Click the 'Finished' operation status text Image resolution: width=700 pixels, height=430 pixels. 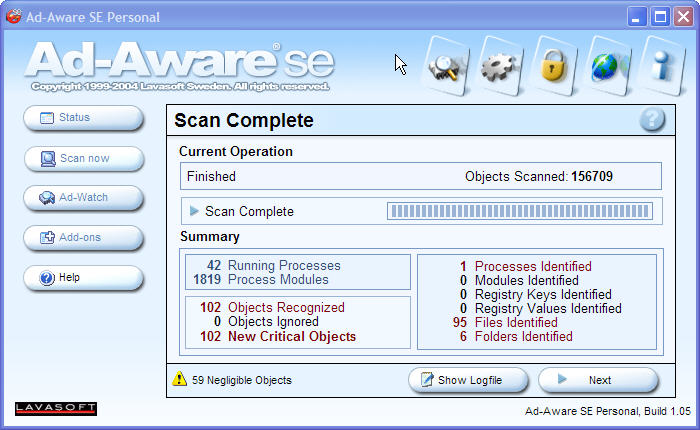pos(211,176)
